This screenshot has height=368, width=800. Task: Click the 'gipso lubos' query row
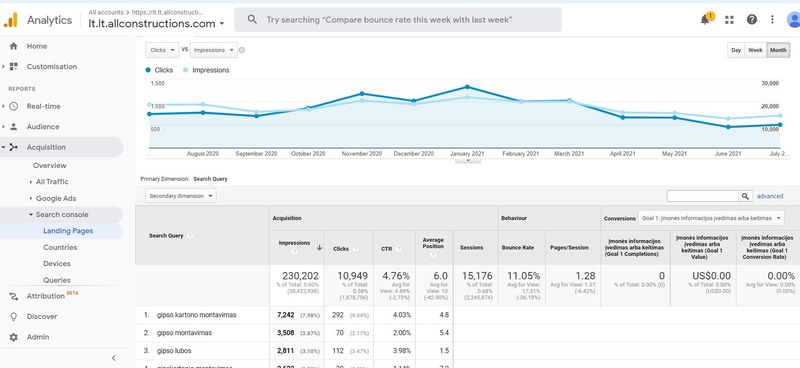click(174, 351)
